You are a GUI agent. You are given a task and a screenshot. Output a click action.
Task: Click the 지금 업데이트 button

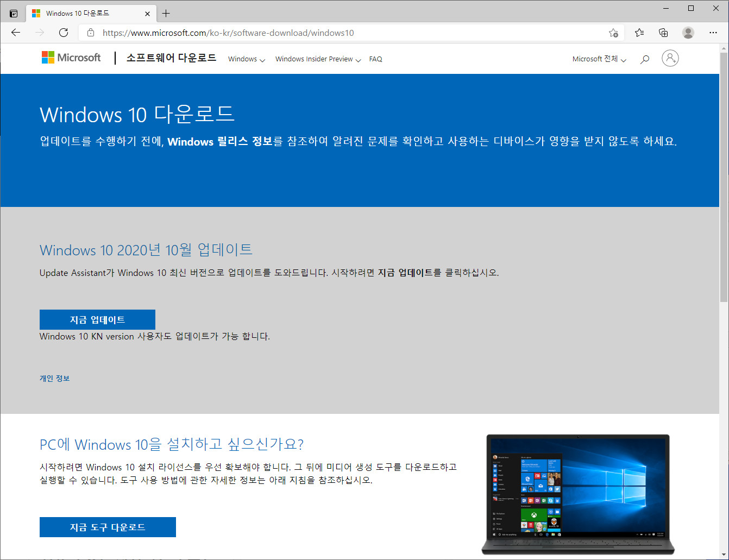97,319
